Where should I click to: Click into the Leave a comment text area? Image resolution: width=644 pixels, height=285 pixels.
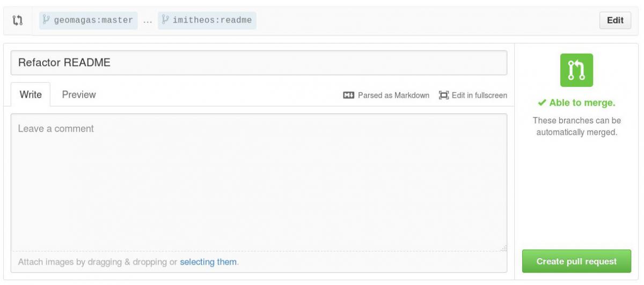[x=259, y=182]
